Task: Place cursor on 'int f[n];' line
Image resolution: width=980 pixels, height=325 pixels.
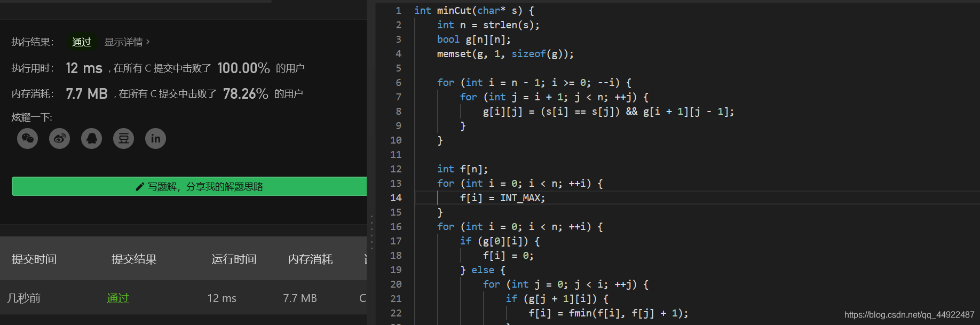Action: point(463,169)
